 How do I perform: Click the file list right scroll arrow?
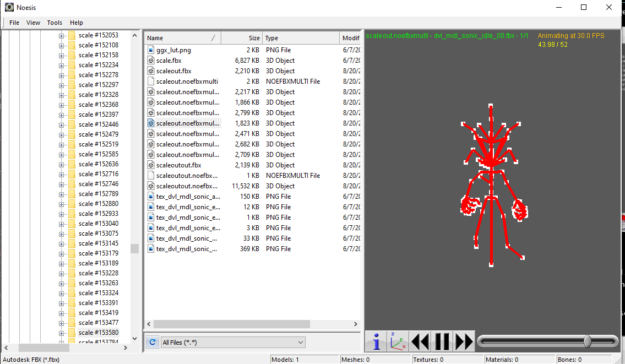coord(356,324)
